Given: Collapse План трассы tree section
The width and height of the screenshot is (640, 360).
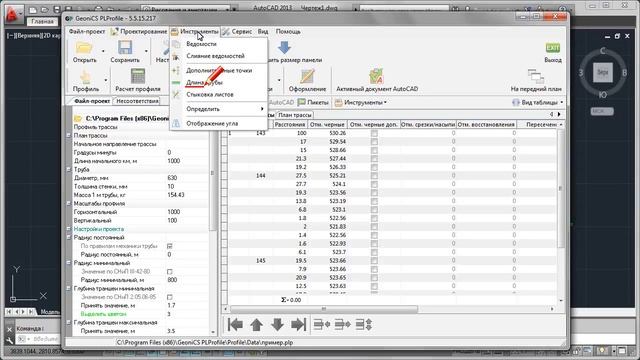Looking at the screenshot, I should click(69, 135).
